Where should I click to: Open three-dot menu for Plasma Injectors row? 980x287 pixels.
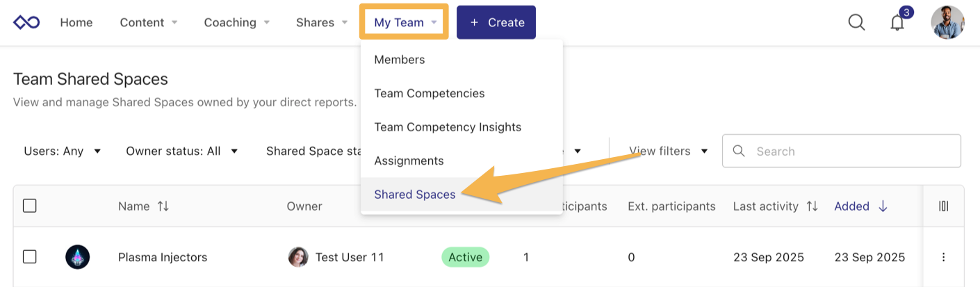943,257
